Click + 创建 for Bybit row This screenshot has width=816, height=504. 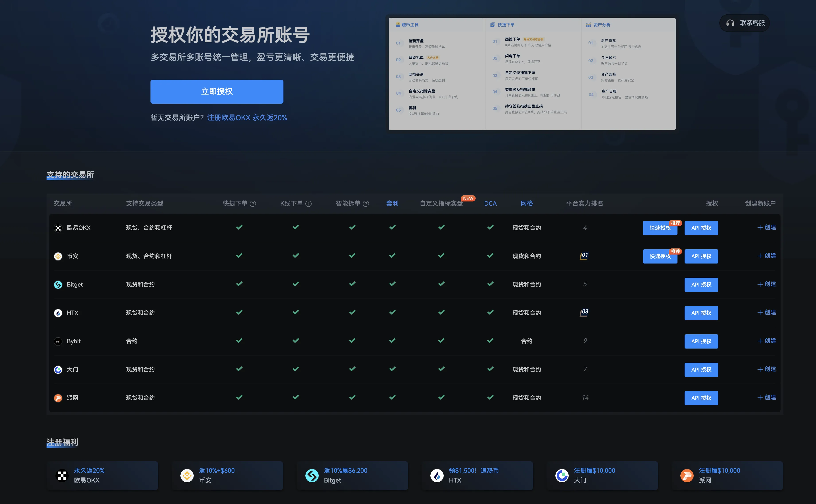[766, 341]
